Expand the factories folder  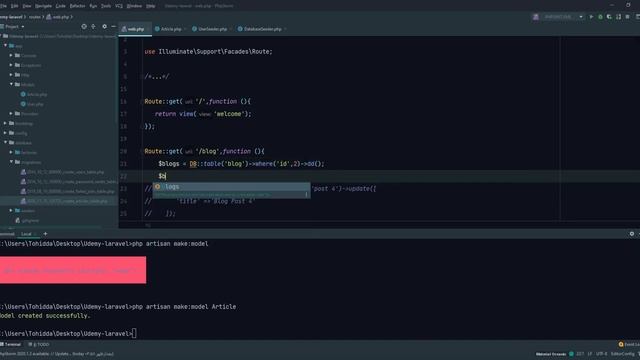[11, 153]
